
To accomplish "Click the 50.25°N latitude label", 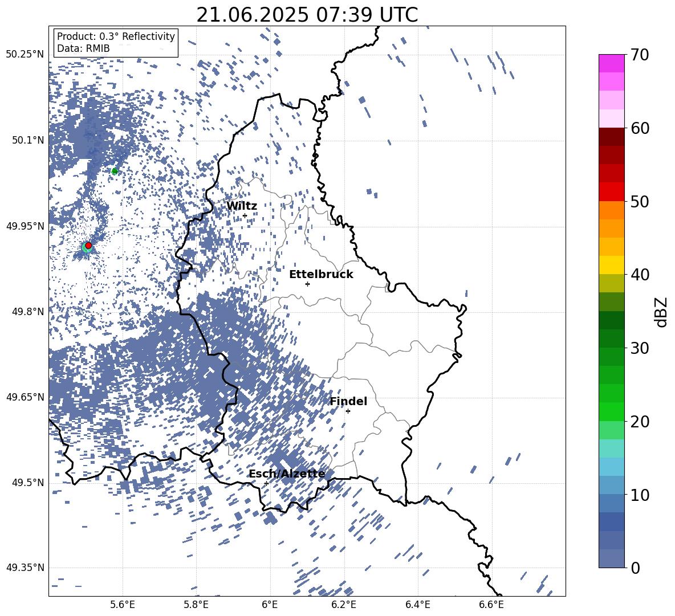I will (x=25, y=55).
